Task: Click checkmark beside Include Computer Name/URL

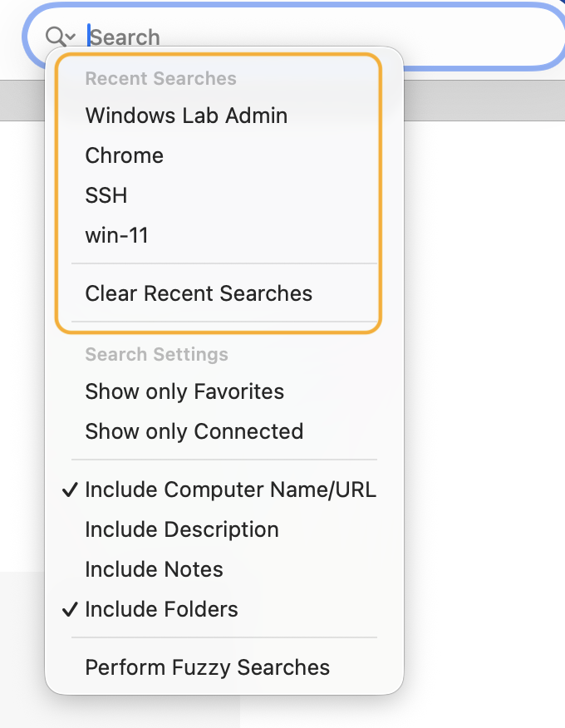Action: [70, 489]
